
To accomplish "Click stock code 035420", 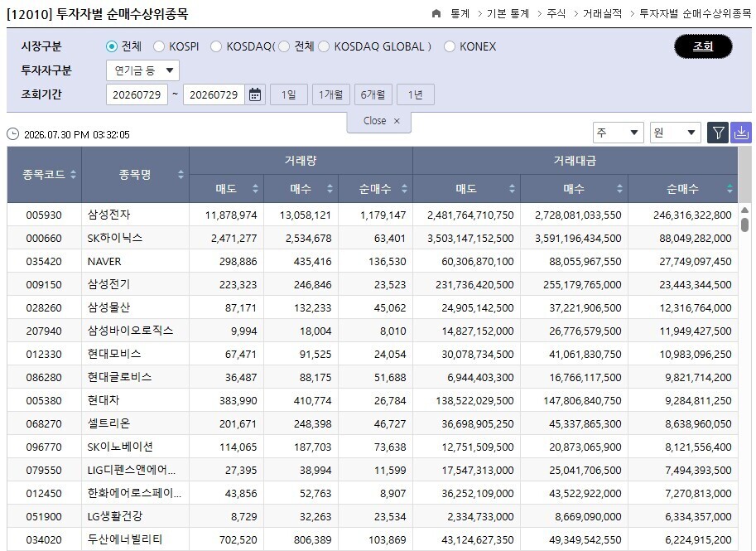I will point(44,262).
